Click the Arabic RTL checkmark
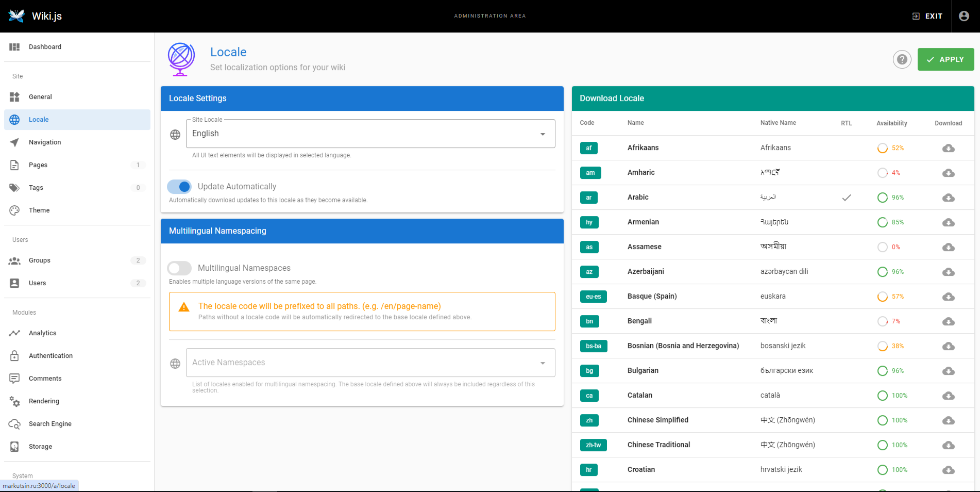This screenshot has width=980, height=492. pos(847,198)
